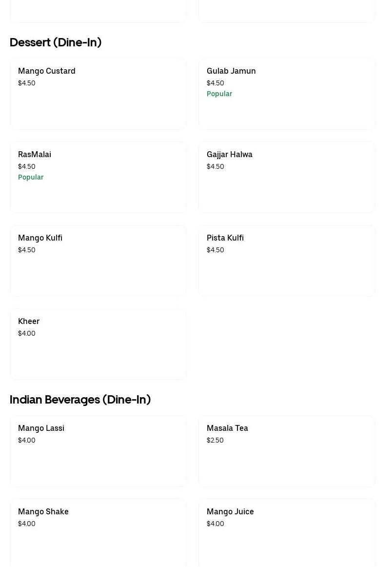Image resolution: width=392 pixels, height=567 pixels.
Task: Click the Indian Beverages (Dine-In) heading
Action: 80,400
